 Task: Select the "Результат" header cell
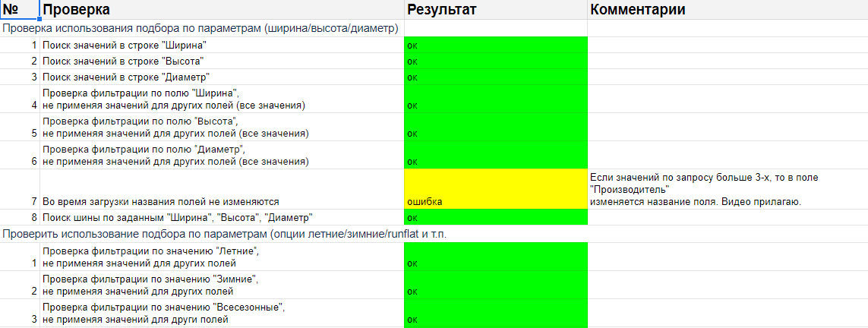coord(495,9)
